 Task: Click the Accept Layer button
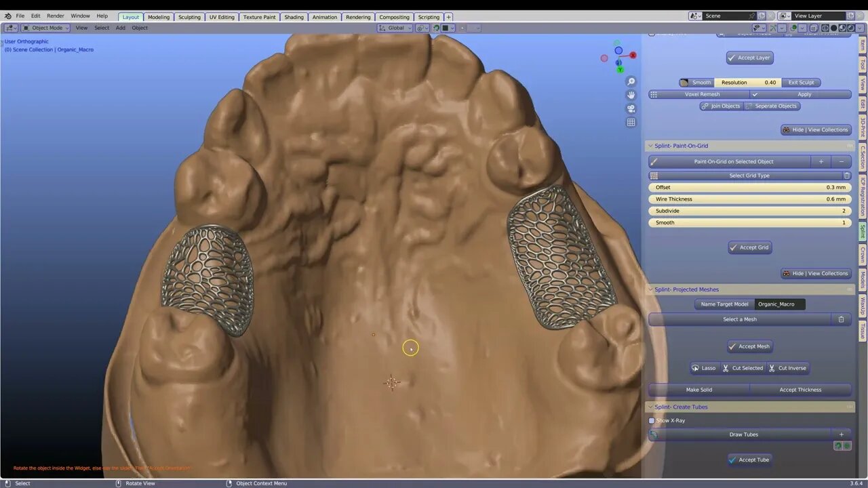coord(749,58)
